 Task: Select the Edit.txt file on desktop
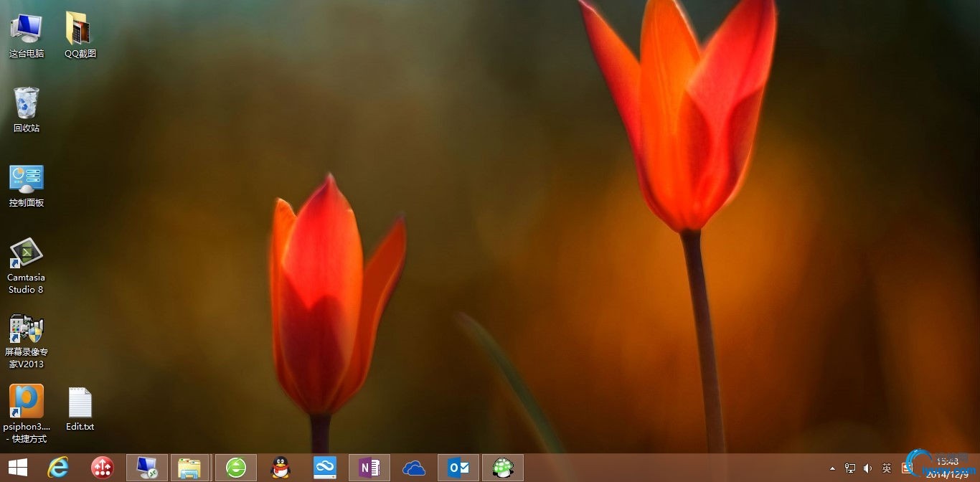[80, 409]
